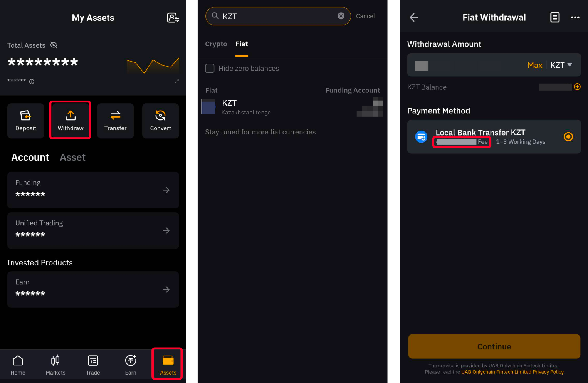The height and width of the screenshot is (383, 588).
Task: Switch to the Asset tab
Action: point(73,157)
